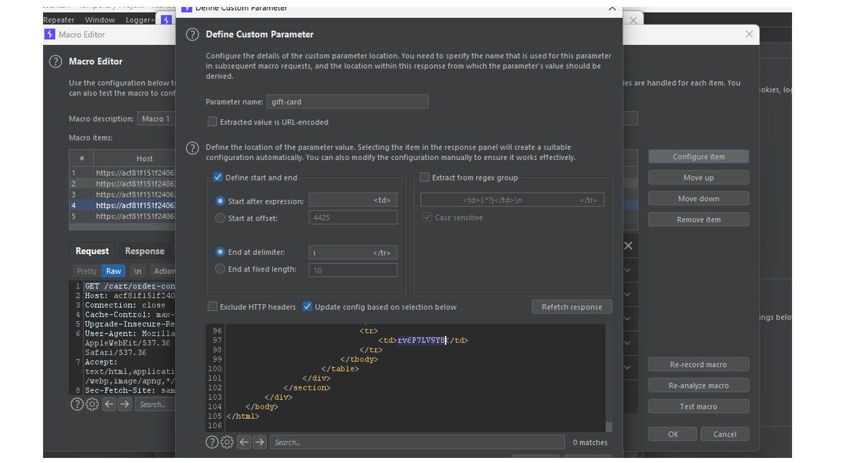Open the Logger+ menu
Image resolution: width=868 pixels, height=463 pixels.
coord(140,20)
